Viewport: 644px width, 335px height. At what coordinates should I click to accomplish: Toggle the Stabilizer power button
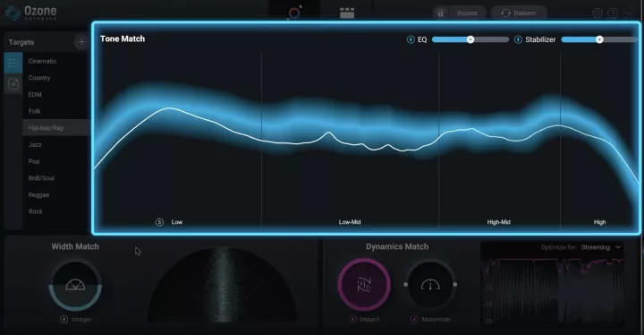click(518, 39)
